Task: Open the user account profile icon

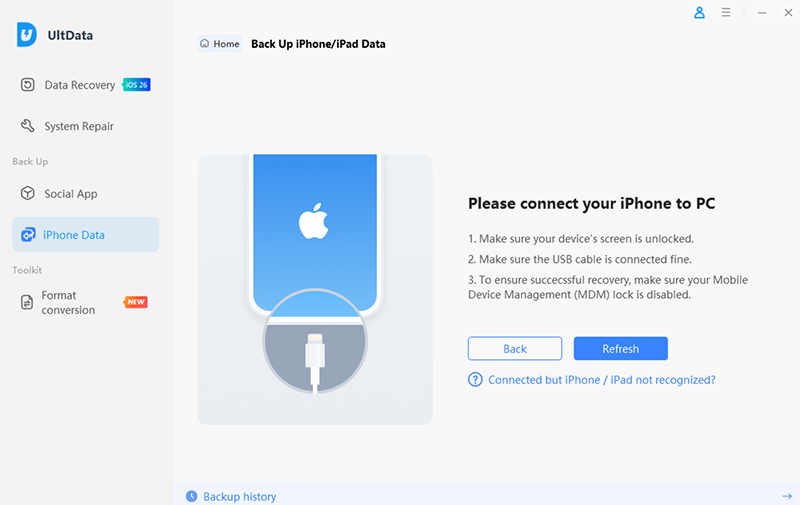Action: coord(699,14)
